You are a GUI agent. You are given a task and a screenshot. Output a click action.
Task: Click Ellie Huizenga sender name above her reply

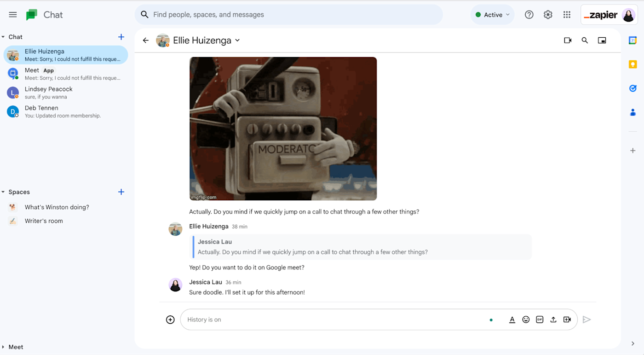click(209, 227)
